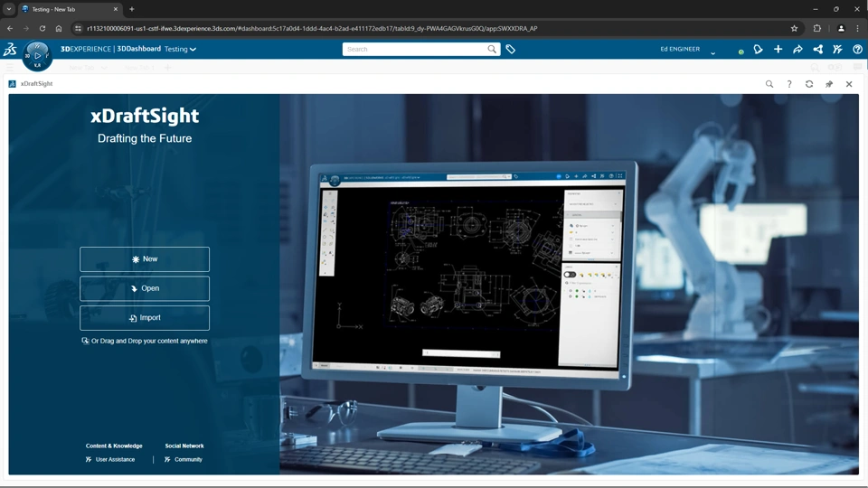Reload the browser page
Image resolution: width=868 pixels, height=488 pixels.
click(42, 28)
